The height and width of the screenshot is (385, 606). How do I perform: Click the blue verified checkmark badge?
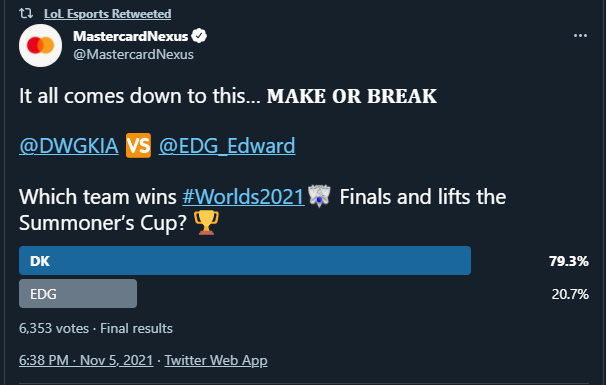199,36
